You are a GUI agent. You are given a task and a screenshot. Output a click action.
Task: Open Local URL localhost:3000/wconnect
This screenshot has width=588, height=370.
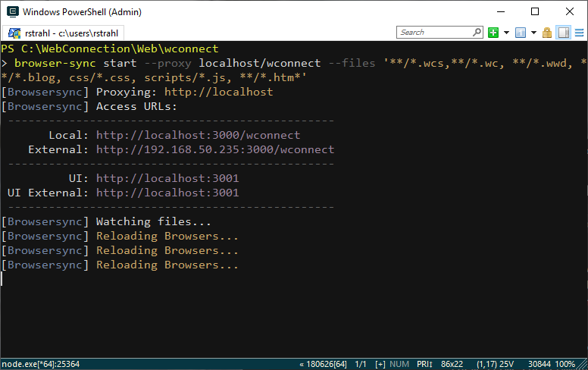(198, 135)
